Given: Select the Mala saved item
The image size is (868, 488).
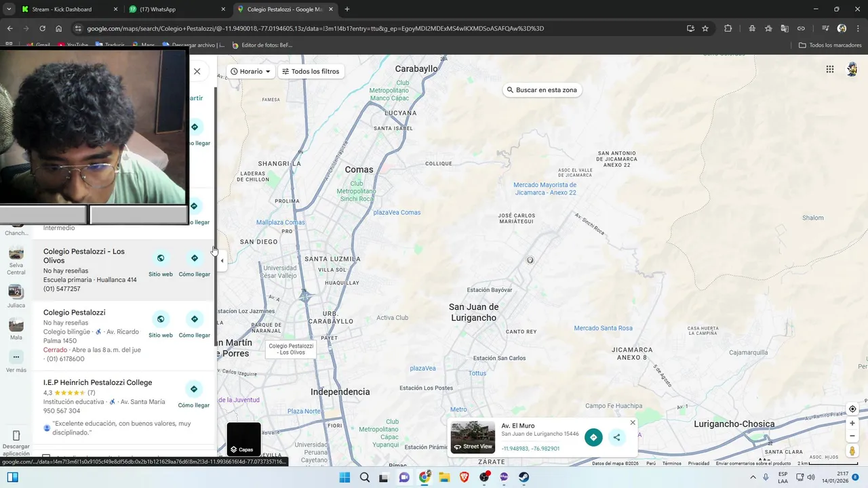Looking at the screenshot, I should point(16,329).
